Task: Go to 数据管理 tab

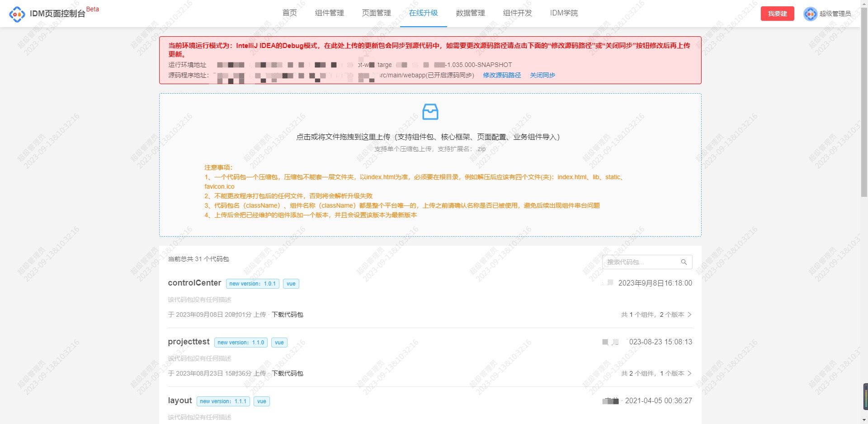Action: (x=471, y=13)
